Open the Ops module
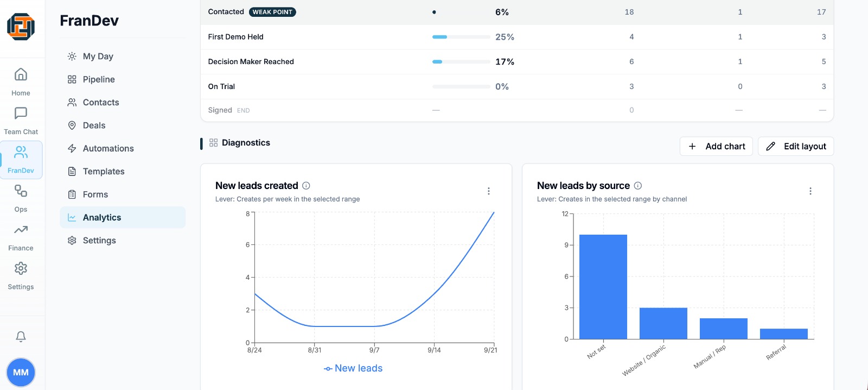 click(x=21, y=198)
